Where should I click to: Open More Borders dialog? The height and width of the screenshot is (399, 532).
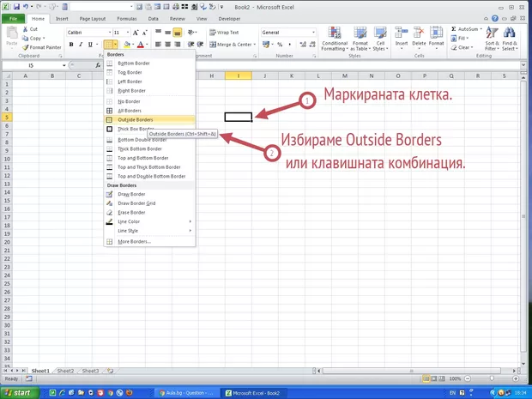(134, 242)
